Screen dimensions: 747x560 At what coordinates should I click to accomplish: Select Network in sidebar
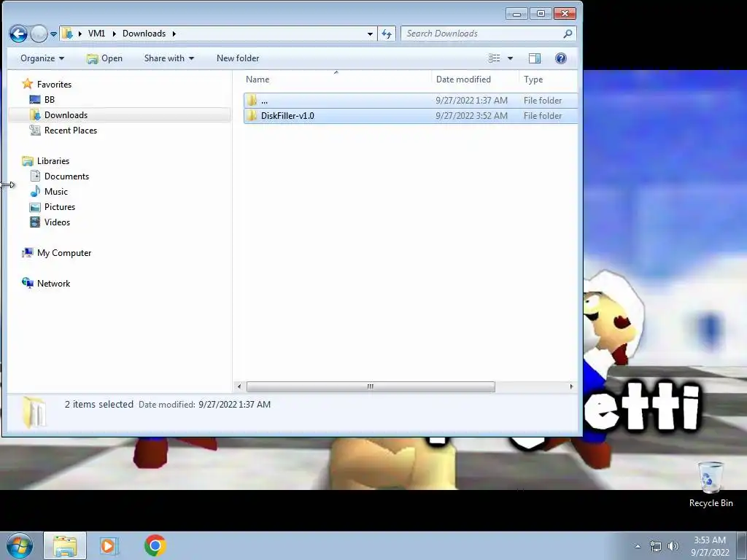(46, 284)
